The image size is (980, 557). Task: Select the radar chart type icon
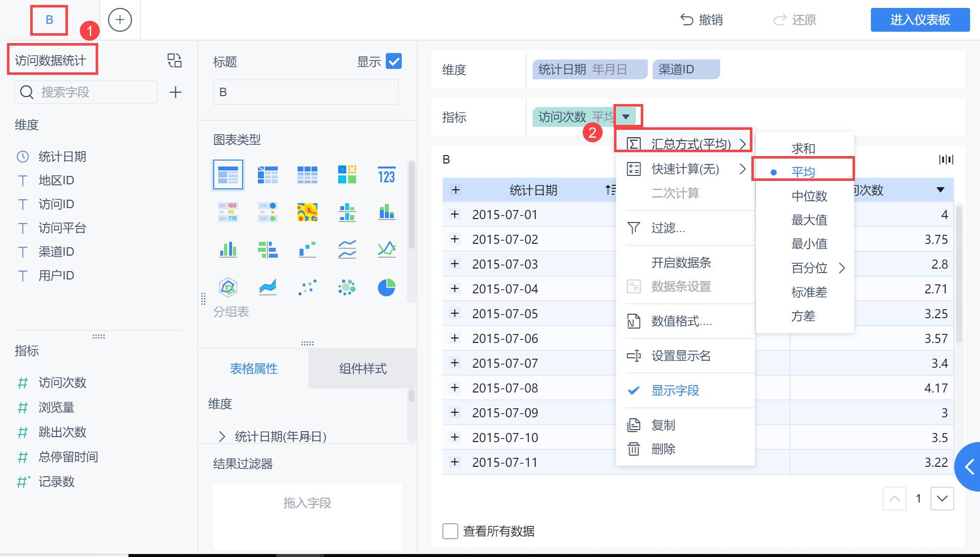pos(228,287)
